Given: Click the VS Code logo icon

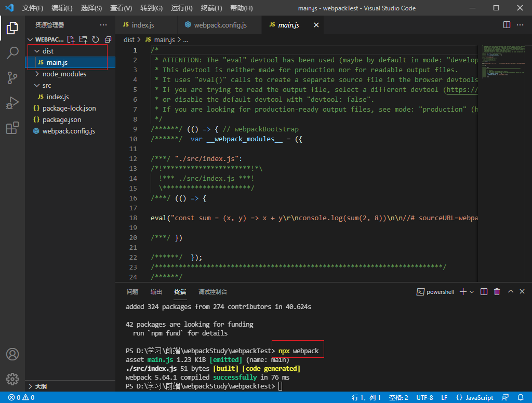Looking at the screenshot, I should (x=9, y=8).
